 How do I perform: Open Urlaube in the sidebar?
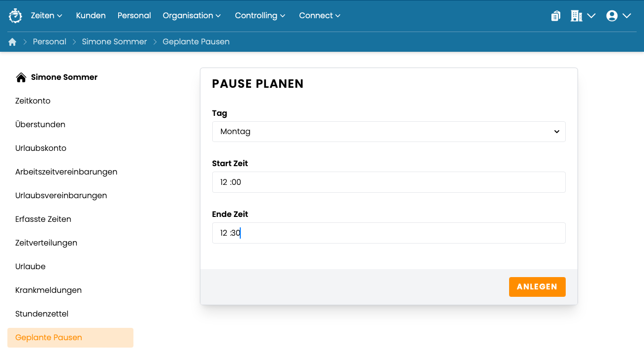pos(31,267)
